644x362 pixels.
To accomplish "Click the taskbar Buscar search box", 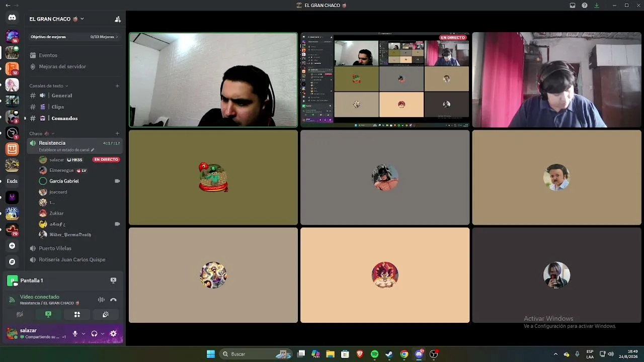I will click(256, 354).
